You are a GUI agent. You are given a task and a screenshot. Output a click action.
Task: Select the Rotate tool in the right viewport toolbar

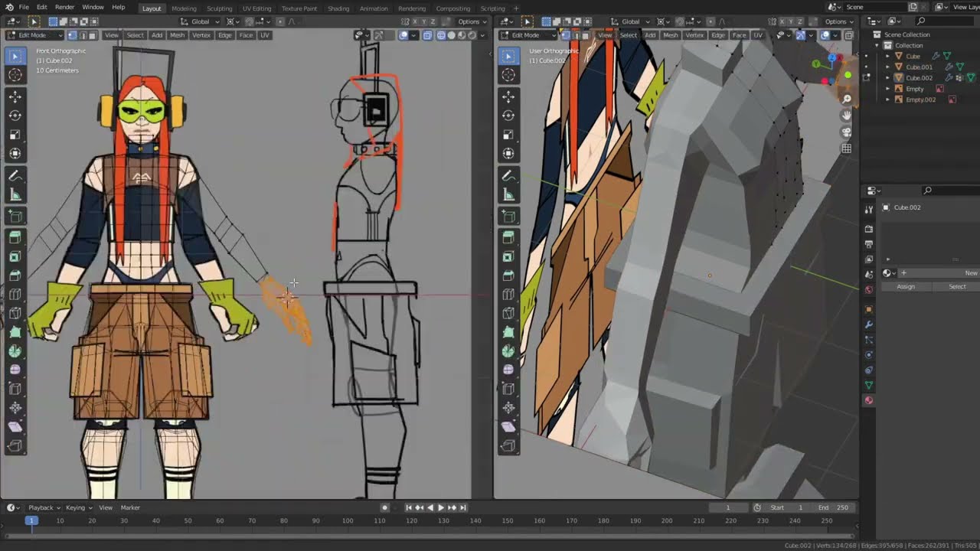[x=508, y=116]
